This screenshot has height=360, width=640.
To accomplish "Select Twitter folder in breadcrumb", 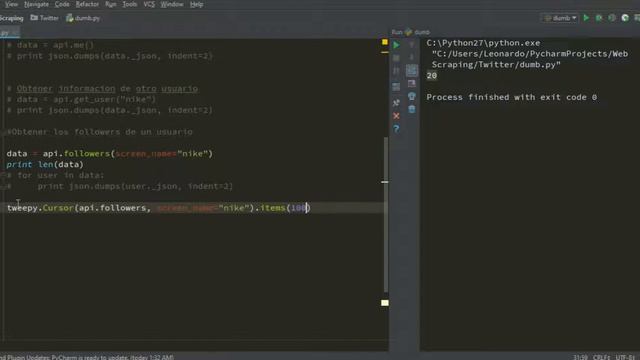I will pos(44,18).
